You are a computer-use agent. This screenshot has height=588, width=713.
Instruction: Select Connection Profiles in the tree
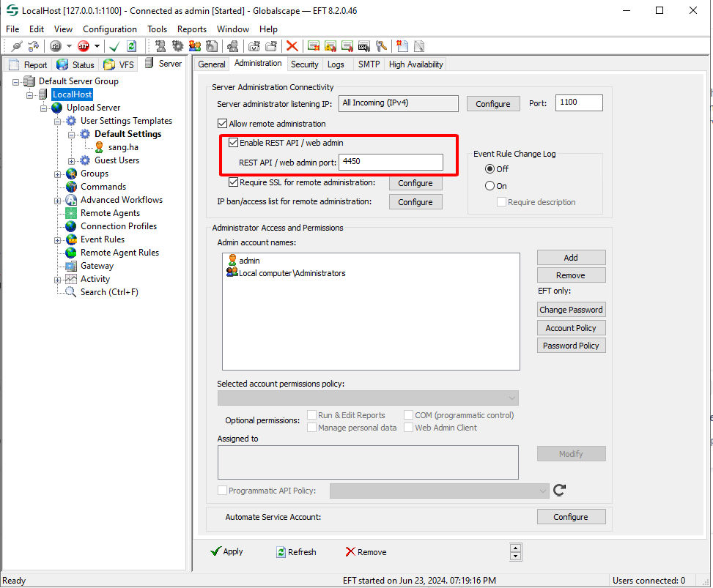click(x=118, y=226)
